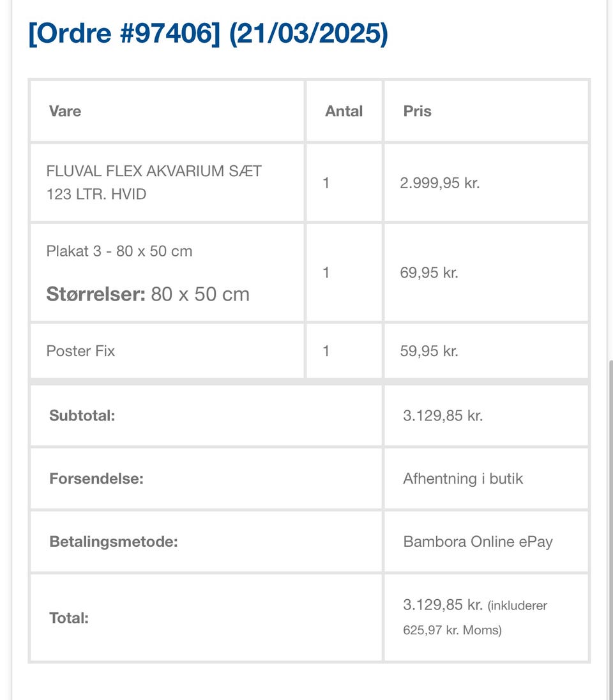Click the Total label
The height and width of the screenshot is (700, 613).
[69, 618]
